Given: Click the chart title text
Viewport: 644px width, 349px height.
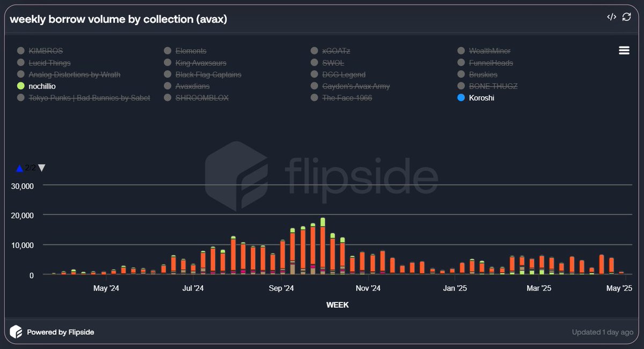Looking at the screenshot, I should coord(118,19).
